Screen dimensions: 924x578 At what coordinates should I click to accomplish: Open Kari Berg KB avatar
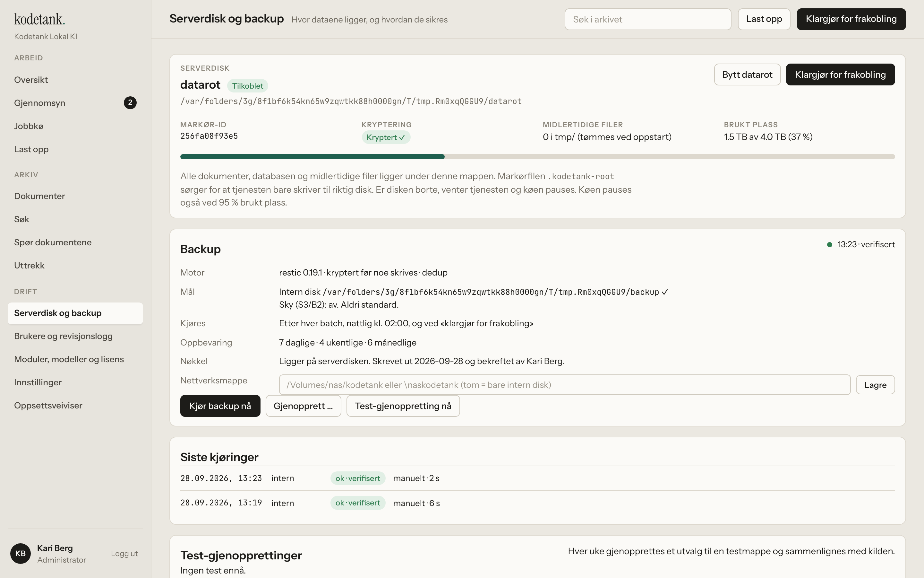pos(20,553)
